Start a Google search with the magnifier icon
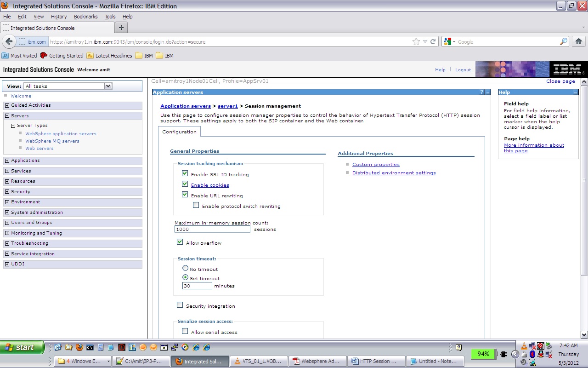Image resolution: width=588 pixels, height=368 pixels. pyautogui.click(x=564, y=41)
